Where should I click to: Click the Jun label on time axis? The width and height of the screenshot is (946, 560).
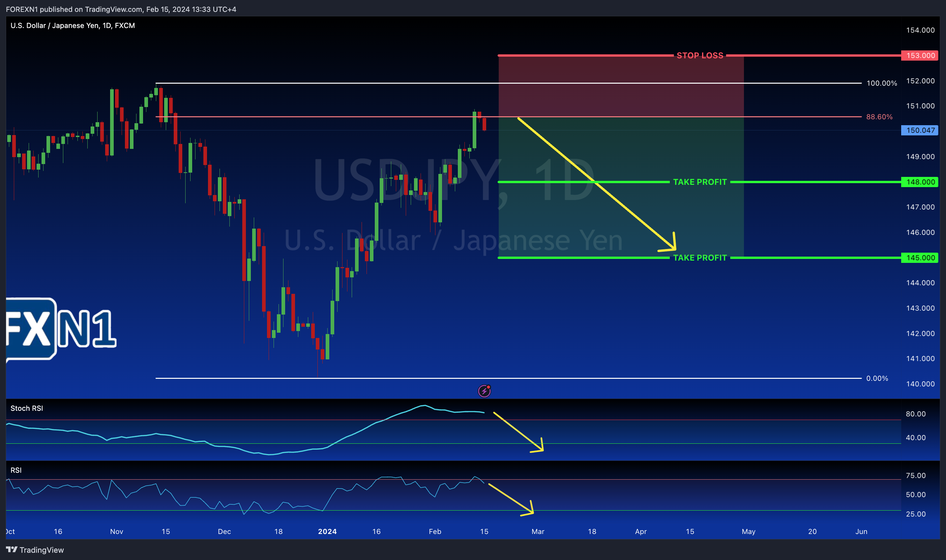click(861, 531)
